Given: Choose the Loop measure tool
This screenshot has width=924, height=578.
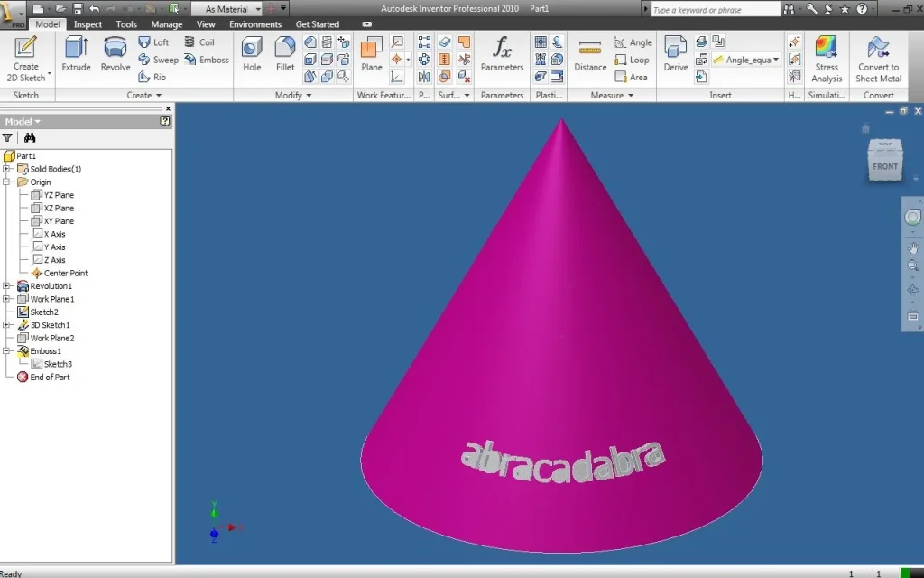Looking at the screenshot, I should pos(632,60).
